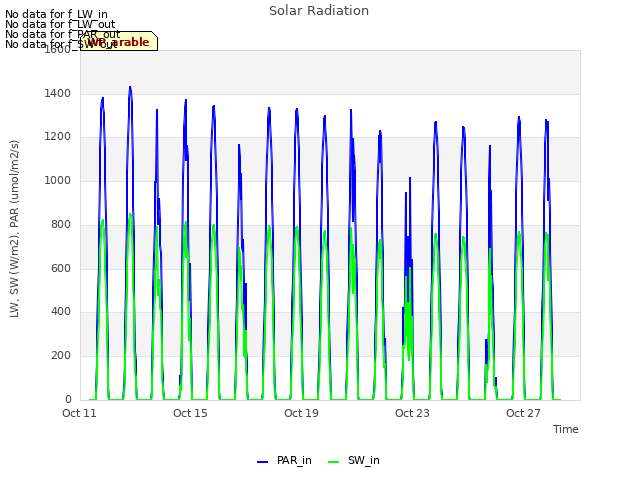640x480 pixels.
Task: Click the Oct 15 x-axis label
Action: click(190, 413)
